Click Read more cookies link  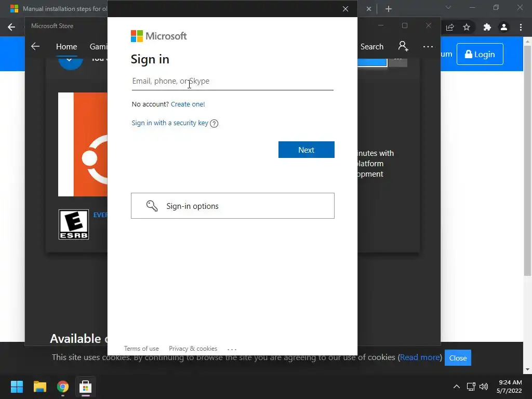pos(420,357)
